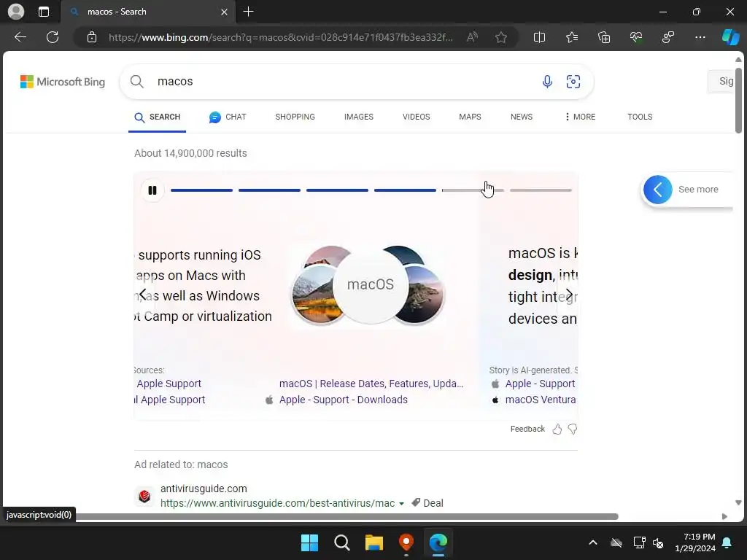This screenshot has height=560, width=747.
Task: Switch to the NEWS tab
Action: (x=521, y=117)
